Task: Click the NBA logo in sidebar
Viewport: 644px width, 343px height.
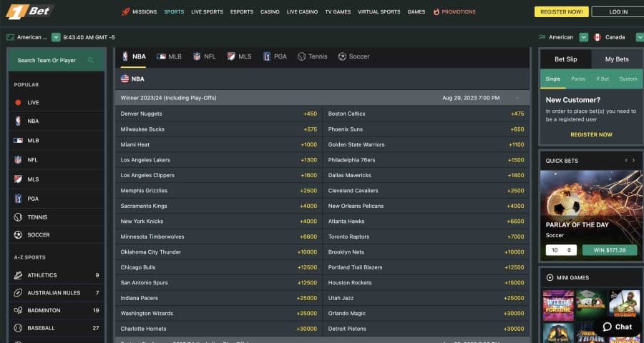Action: [x=18, y=121]
